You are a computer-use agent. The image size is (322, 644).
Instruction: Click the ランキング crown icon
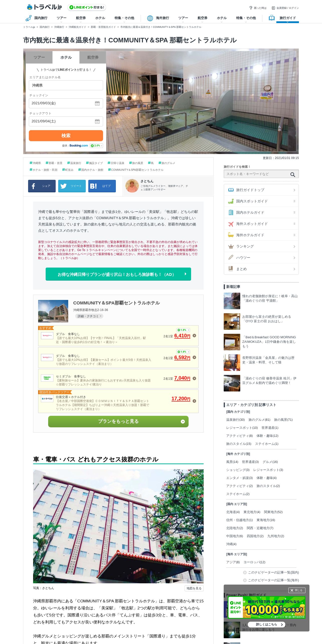coord(231,246)
